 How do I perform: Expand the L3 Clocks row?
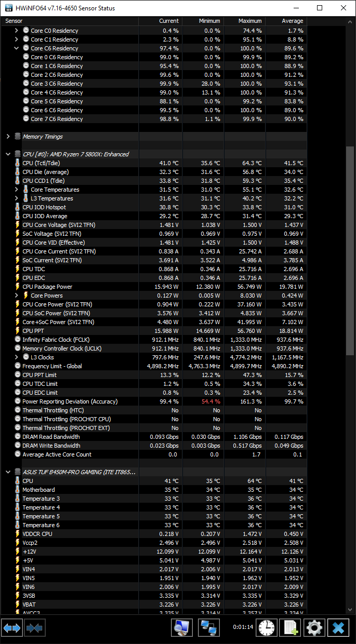click(17, 357)
